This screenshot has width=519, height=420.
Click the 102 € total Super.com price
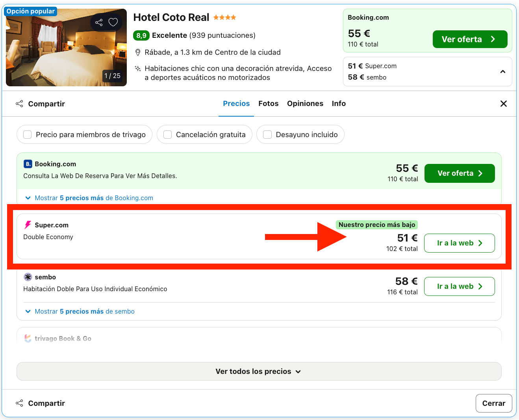click(x=402, y=249)
